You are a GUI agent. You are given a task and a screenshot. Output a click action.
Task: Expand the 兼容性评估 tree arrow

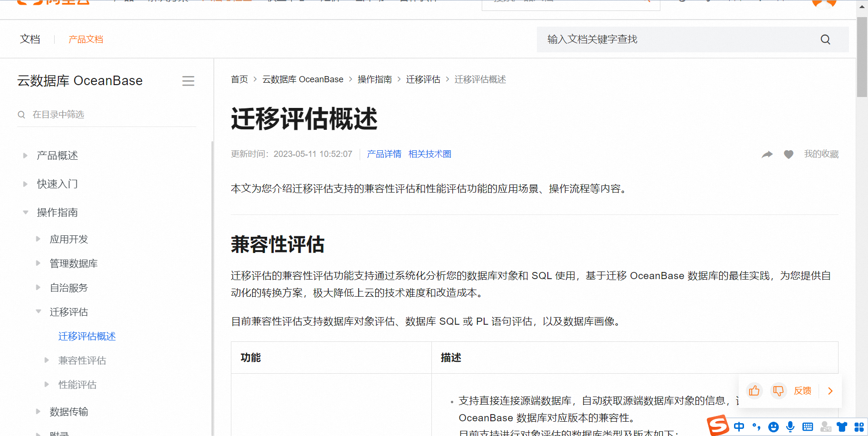tap(47, 360)
